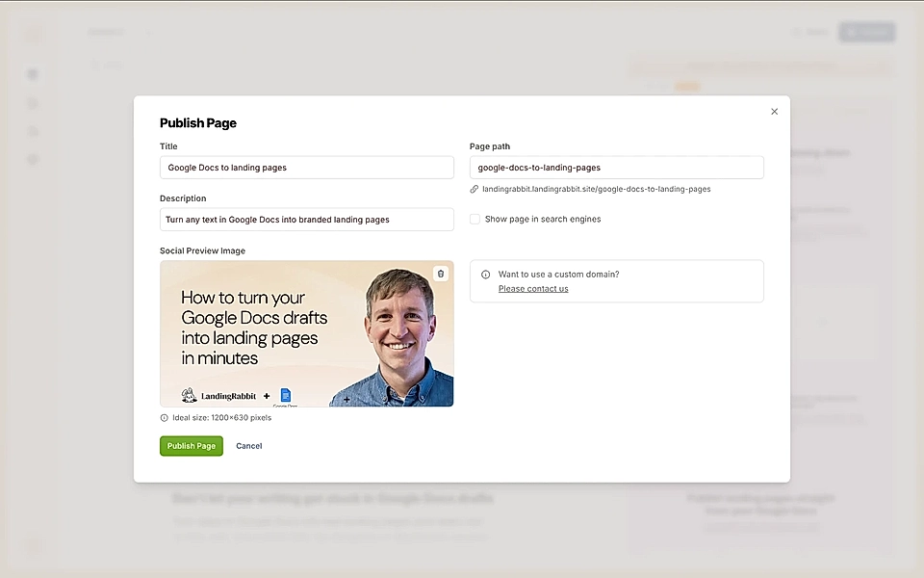Delete the social preview image
Screen dimensions: 924x578
point(440,274)
